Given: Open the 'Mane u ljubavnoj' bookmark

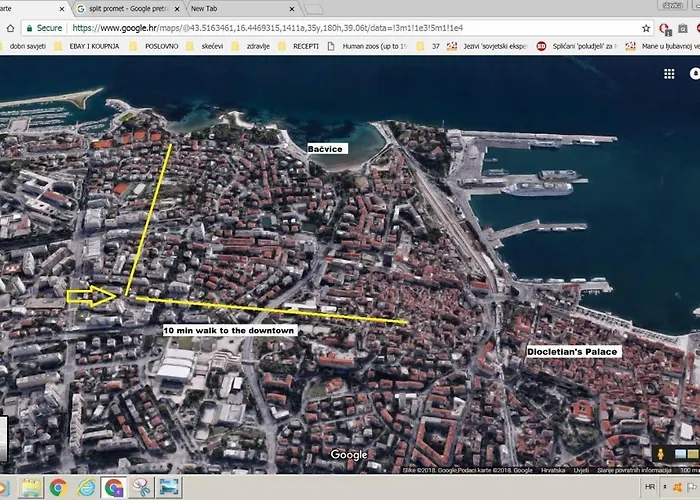Looking at the screenshot, I should tap(663, 46).
